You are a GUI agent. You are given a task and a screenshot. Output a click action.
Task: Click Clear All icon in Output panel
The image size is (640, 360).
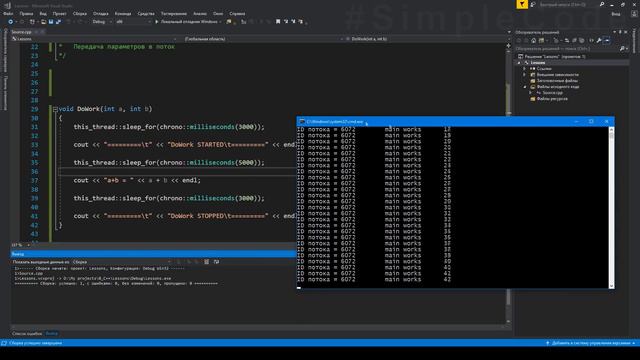pyautogui.click(x=207, y=262)
